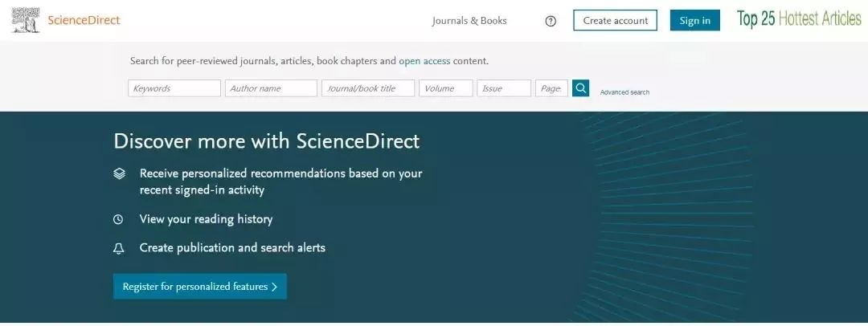
Task: Follow the open access link
Action: pyautogui.click(x=424, y=61)
